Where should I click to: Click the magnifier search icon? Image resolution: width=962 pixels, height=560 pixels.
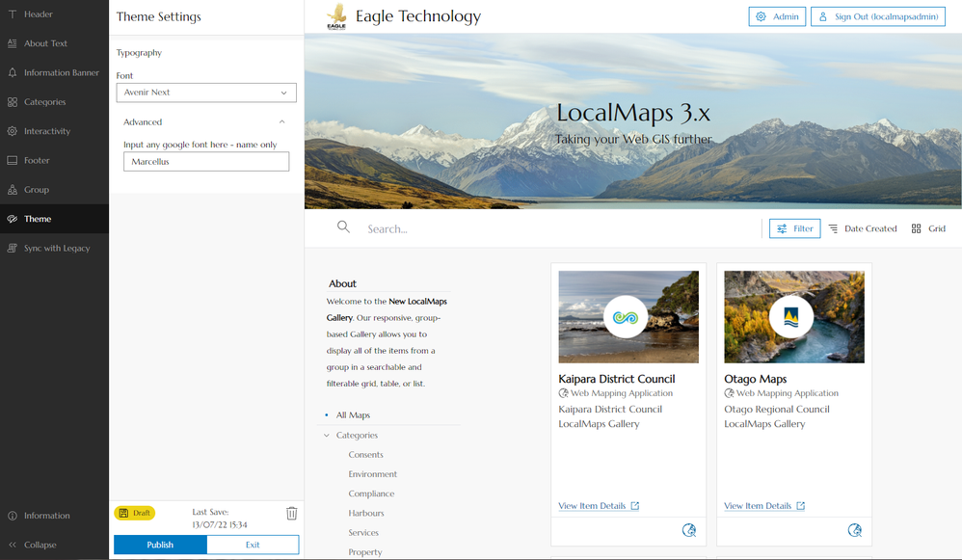[x=343, y=227]
